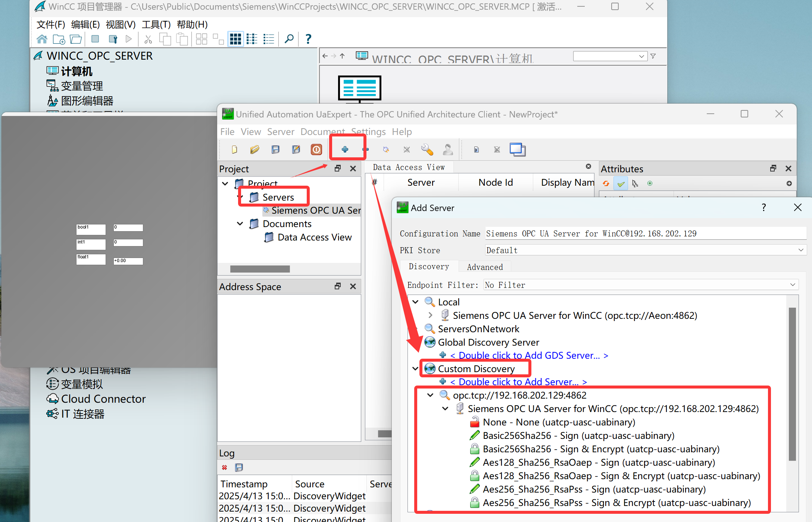Image resolution: width=812 pixels, height=522 pixels.
Task: Open the PKI Store dropdown
Action: click(800, 250)
